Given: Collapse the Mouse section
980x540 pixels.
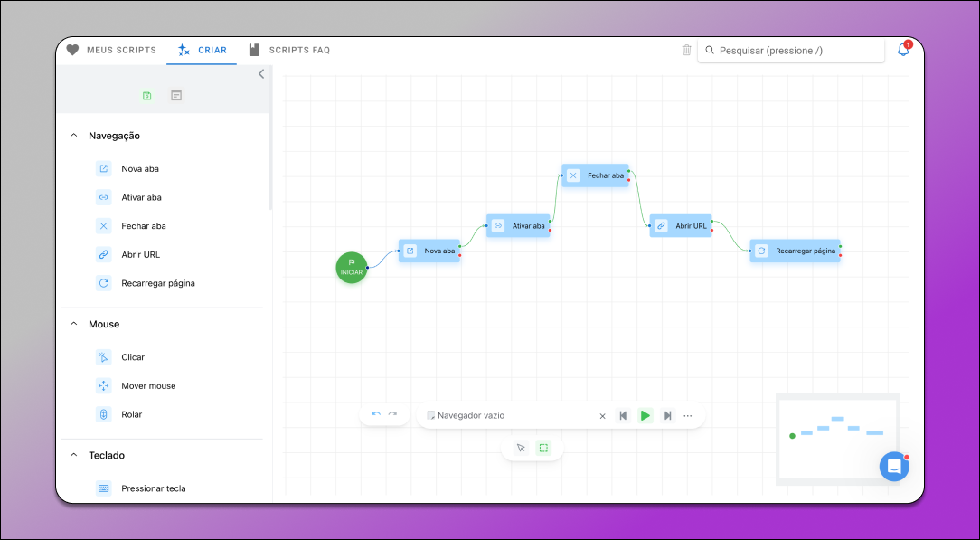Looking at the screenshot, I should click(x=74, y=325).
